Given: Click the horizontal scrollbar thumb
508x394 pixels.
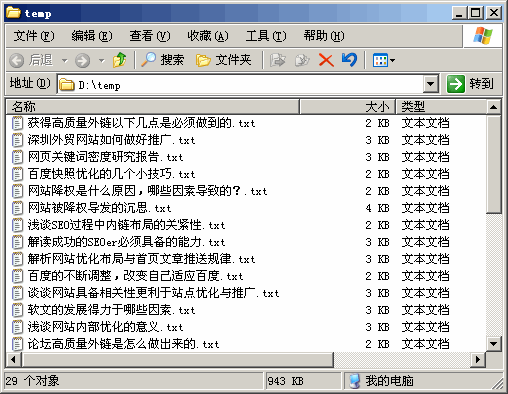Looking at the screenshot, I should [177, 360].
